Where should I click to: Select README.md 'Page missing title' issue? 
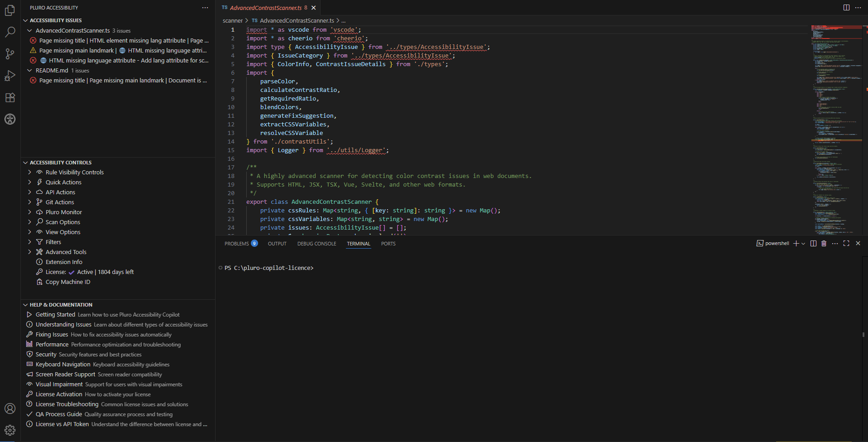(118, 81)
